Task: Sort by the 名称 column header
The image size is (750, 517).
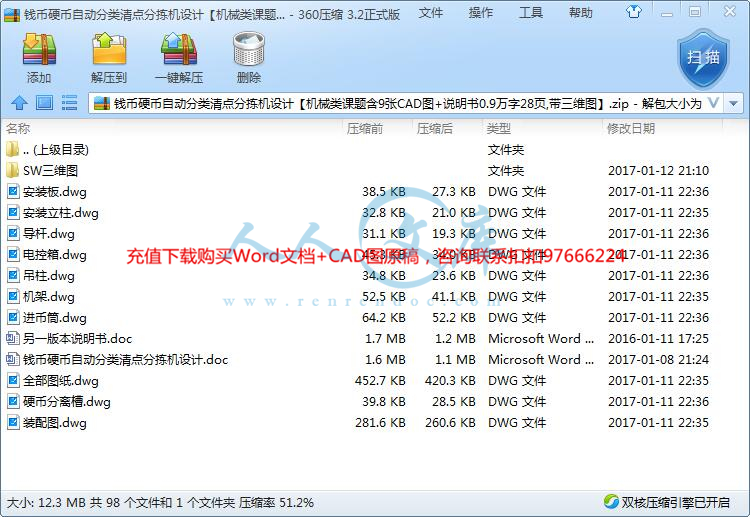Action: click(18, 129)
